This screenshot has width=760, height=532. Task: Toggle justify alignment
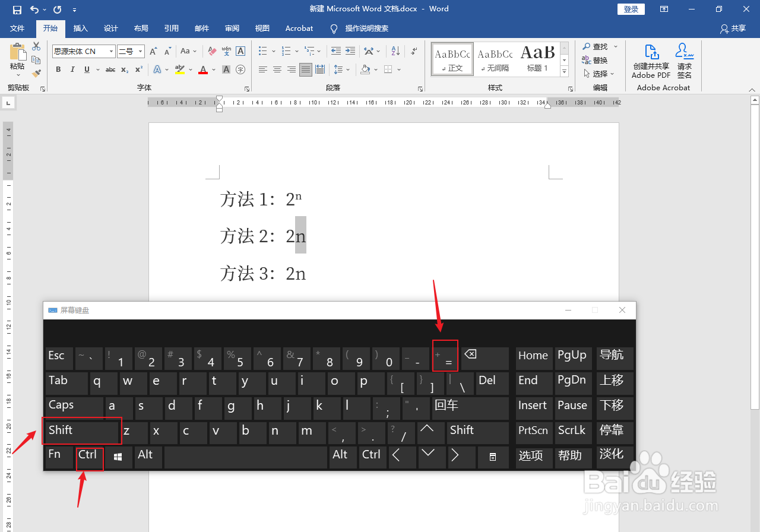tap(306, 69)
